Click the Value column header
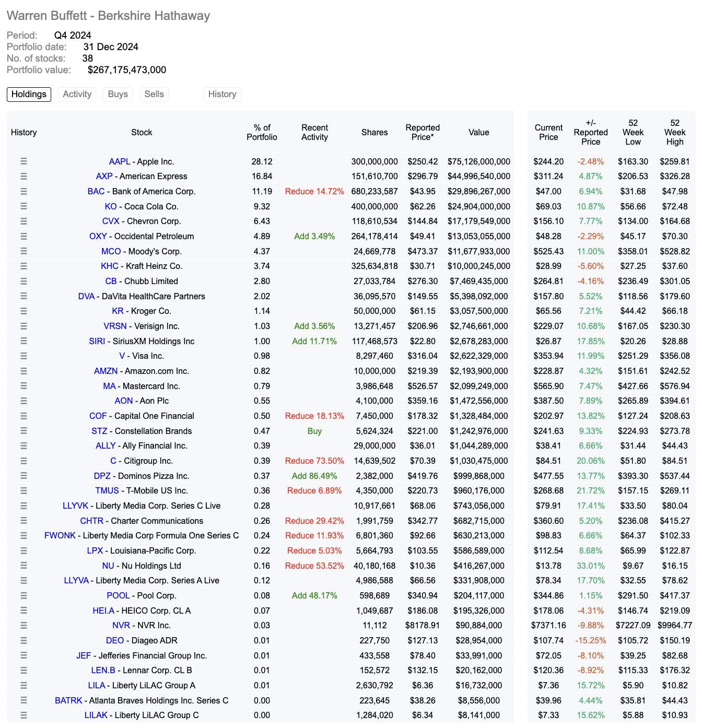This screenshot has height=728, width=702. (x=479, y=133)
